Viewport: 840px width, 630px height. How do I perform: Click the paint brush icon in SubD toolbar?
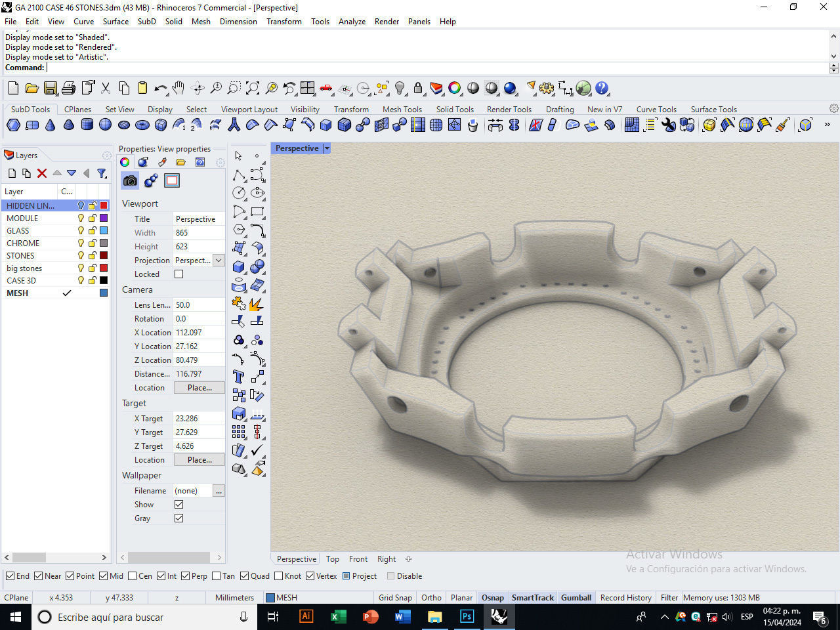point(782,125)
